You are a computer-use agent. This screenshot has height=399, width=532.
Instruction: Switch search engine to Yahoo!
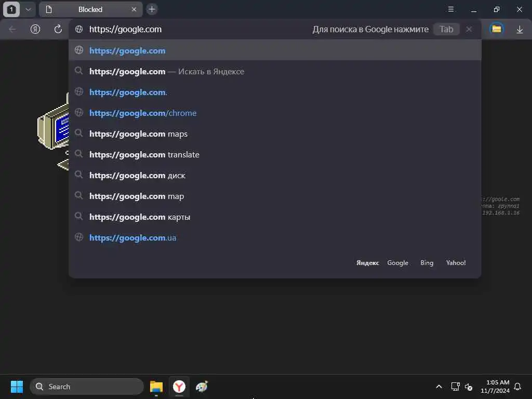456,262
